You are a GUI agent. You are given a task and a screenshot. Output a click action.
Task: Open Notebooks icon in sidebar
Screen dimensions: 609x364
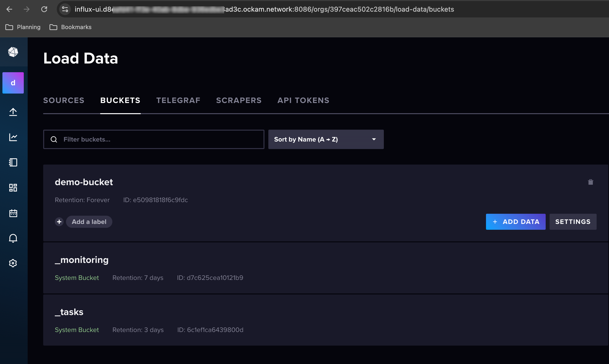pyautogui.click(x=13, y=162)
